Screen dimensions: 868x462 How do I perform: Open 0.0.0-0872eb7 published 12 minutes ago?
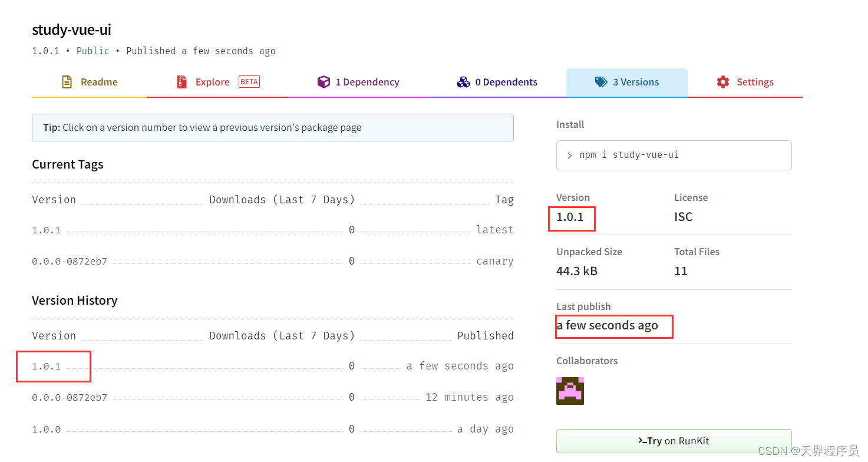click(x=70, y=397)
